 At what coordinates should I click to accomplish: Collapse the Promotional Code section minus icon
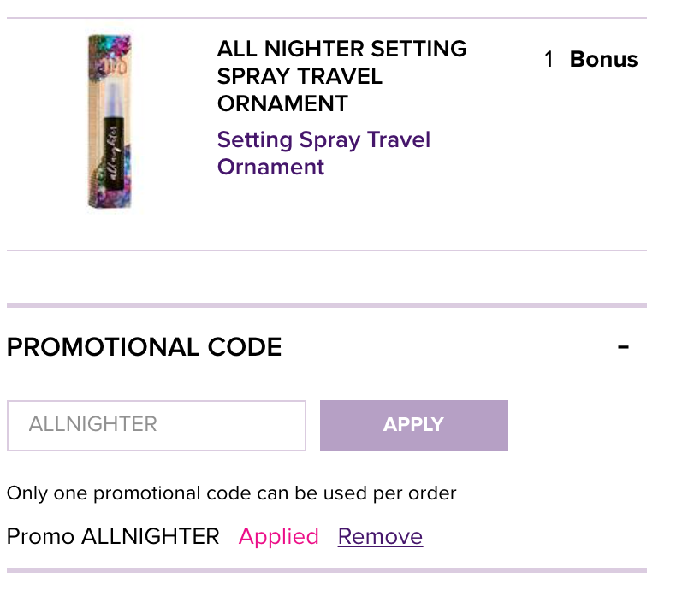point(623,346)
